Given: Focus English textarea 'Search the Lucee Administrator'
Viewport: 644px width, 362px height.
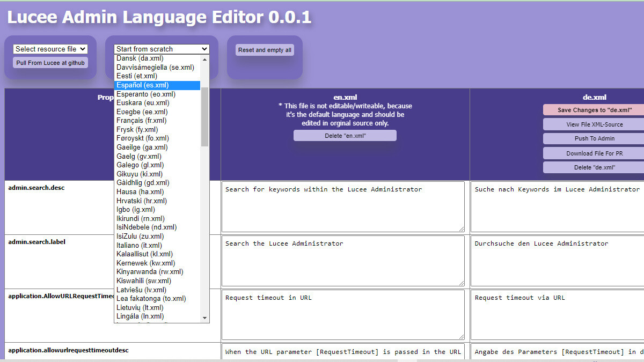Looking at the screenshot, I should click(343, 261).
